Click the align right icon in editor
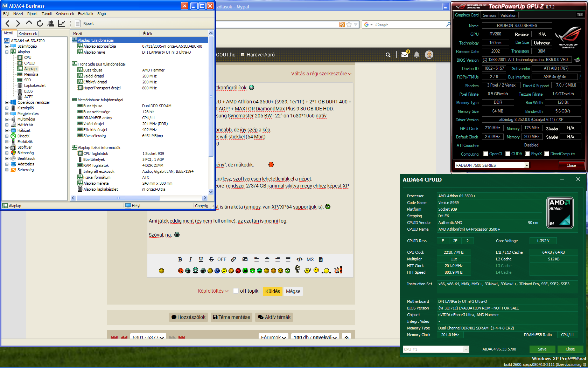Screen dimensions: 588x368 (278, 259)
